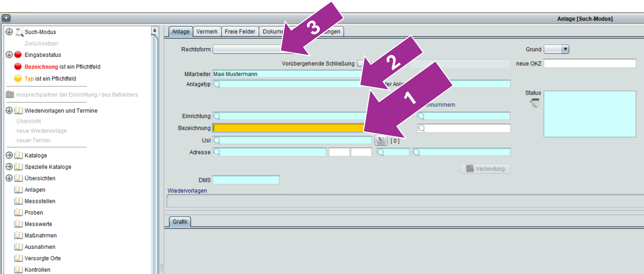644x274 pixels.
Task: Switch to the Vermerk tab
Action: click(207, 32)
